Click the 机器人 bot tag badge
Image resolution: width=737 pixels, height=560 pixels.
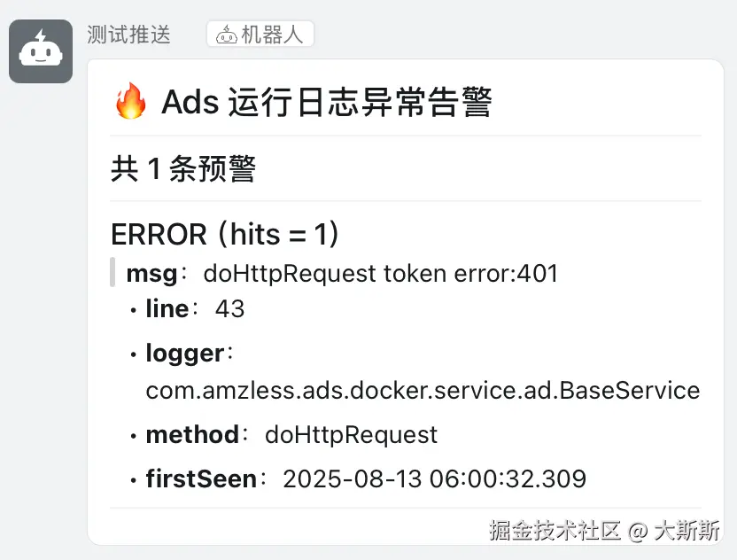pyautogui.click(x=260, y=35)
